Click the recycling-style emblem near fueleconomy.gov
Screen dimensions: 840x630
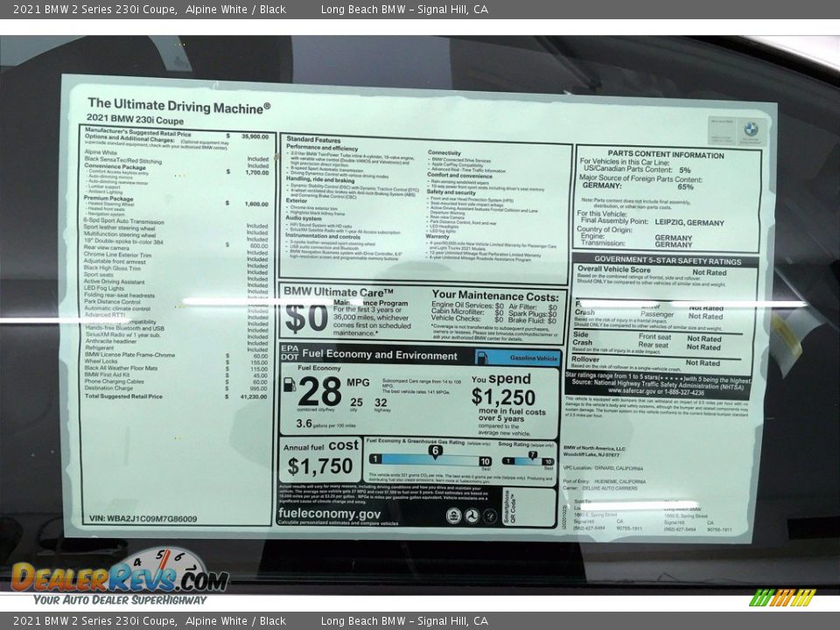click(x=472, y=514)
